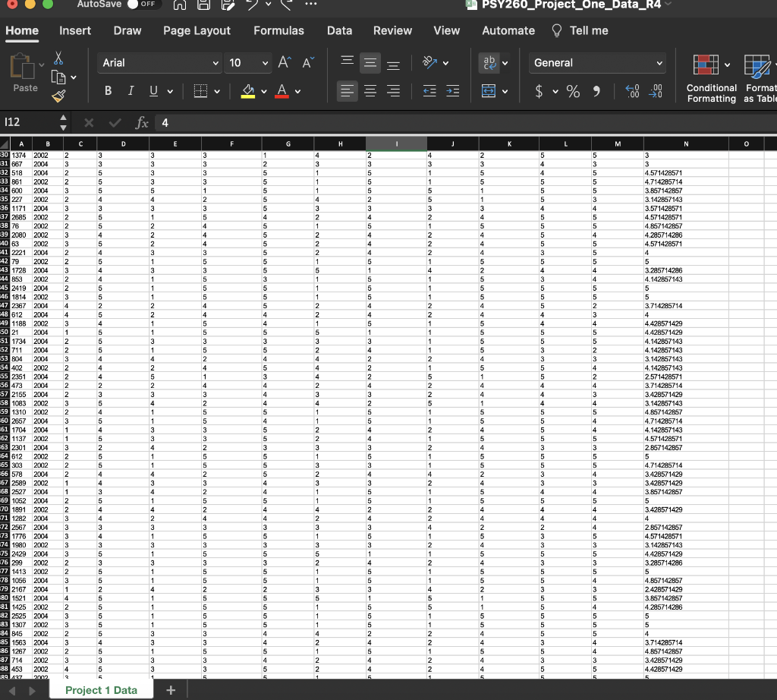Screen dimensions: 777x700
Task: Open the Draw tab
Action: point(127,30)
